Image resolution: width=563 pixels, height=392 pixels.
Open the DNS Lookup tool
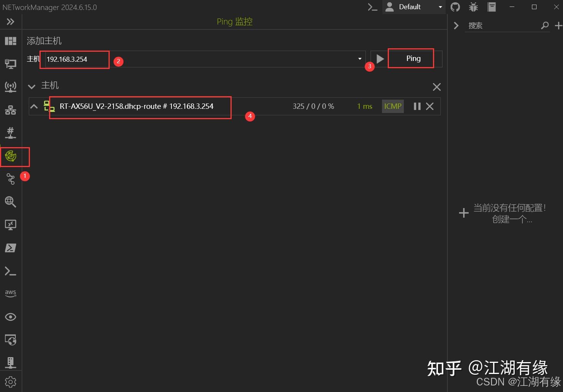[x=10, y=202]
